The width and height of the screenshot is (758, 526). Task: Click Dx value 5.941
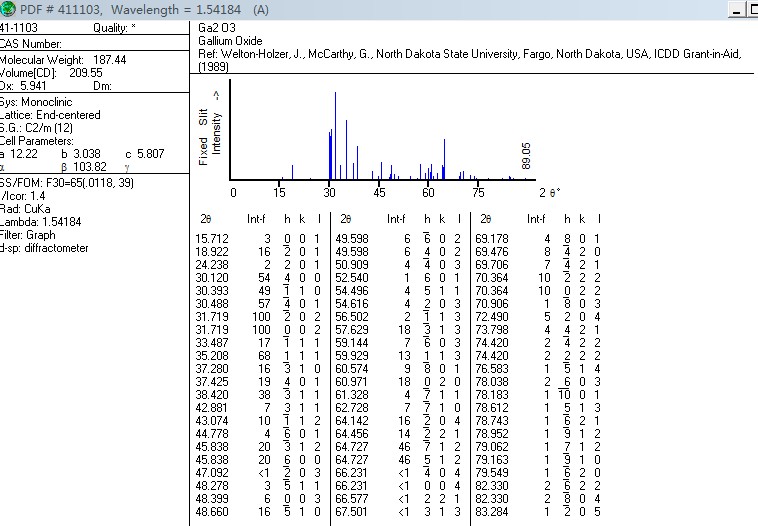pos(33,86)
